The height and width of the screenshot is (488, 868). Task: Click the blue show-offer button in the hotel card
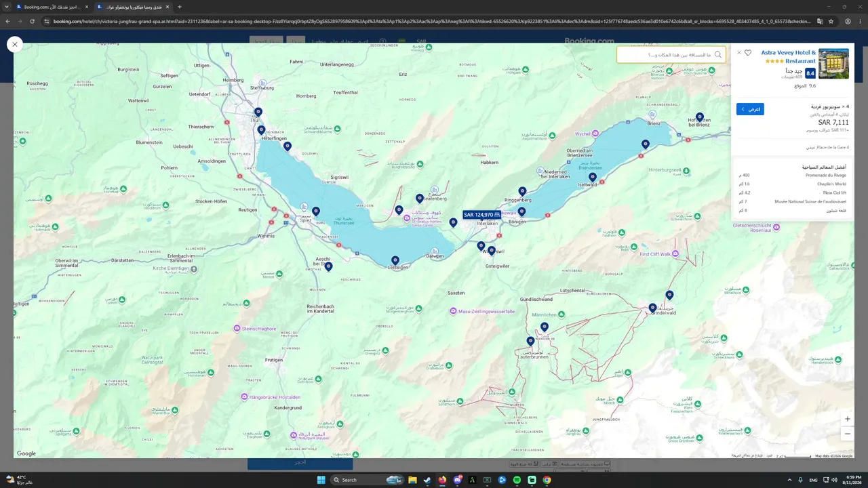click(x=750, y=109)
